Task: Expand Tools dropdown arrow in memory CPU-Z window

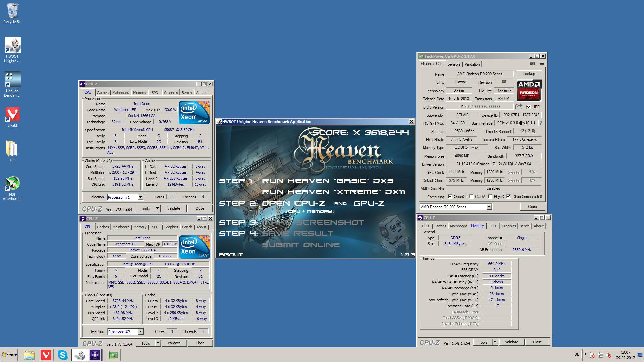Action: tap(495, 342)
